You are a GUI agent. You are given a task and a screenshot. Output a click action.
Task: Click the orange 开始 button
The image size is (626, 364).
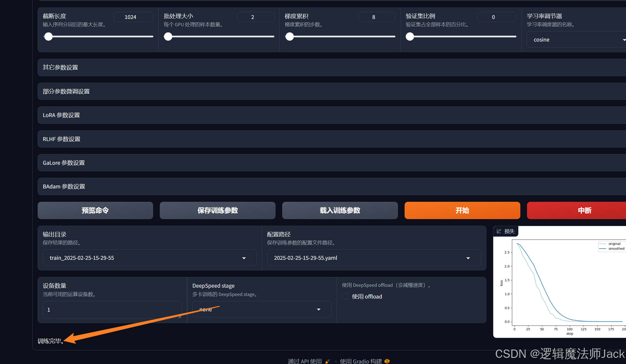click(x=462, y=210)
